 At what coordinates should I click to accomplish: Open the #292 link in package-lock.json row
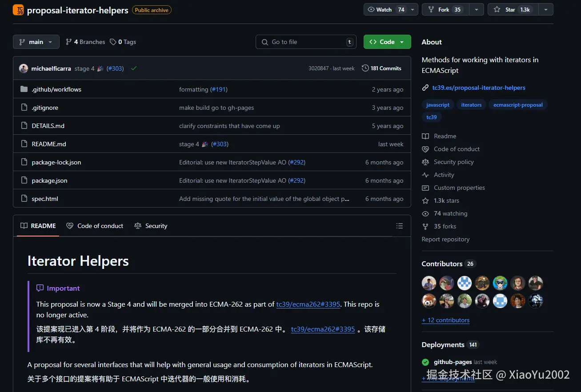(x=297, y=162)
